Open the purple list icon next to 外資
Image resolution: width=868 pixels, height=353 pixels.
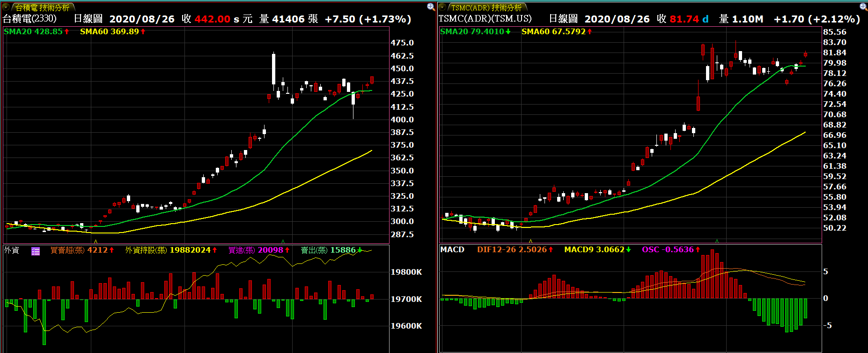click(36, 251)
